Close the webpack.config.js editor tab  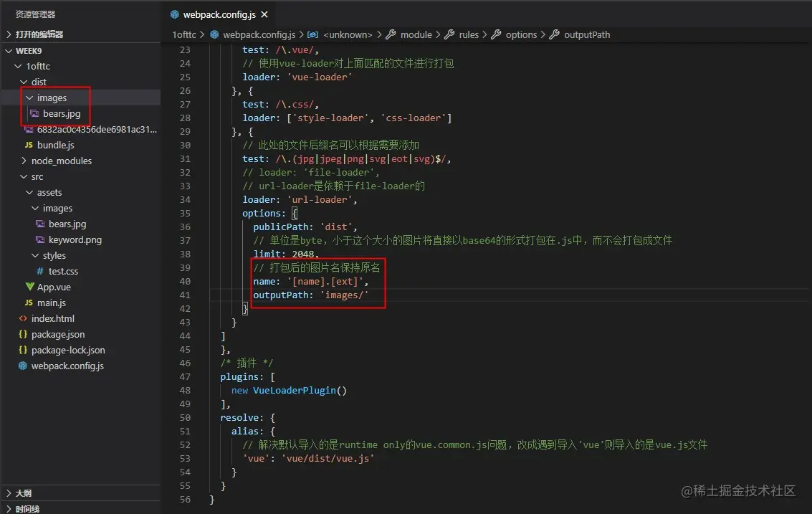264,14
